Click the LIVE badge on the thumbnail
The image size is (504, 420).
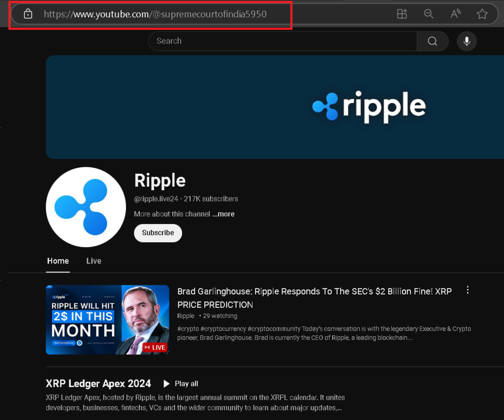tap(155, 347)
